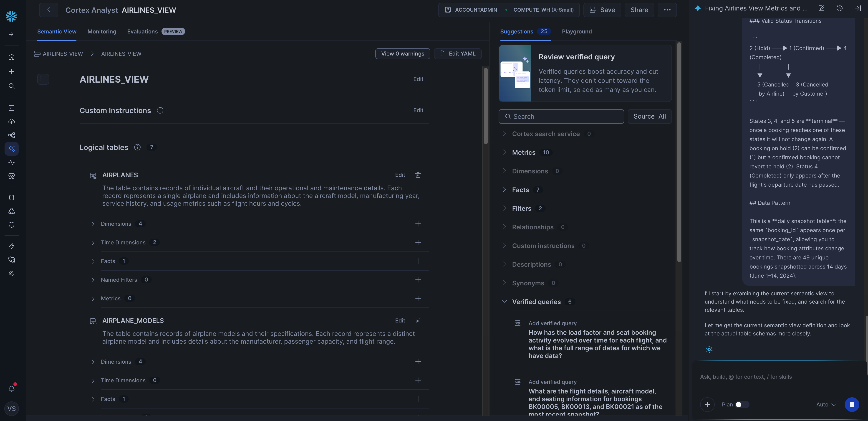This screenshot has height=421, width=868.
Task: Open the Source All filter dropdown
Action: point(649,116)
